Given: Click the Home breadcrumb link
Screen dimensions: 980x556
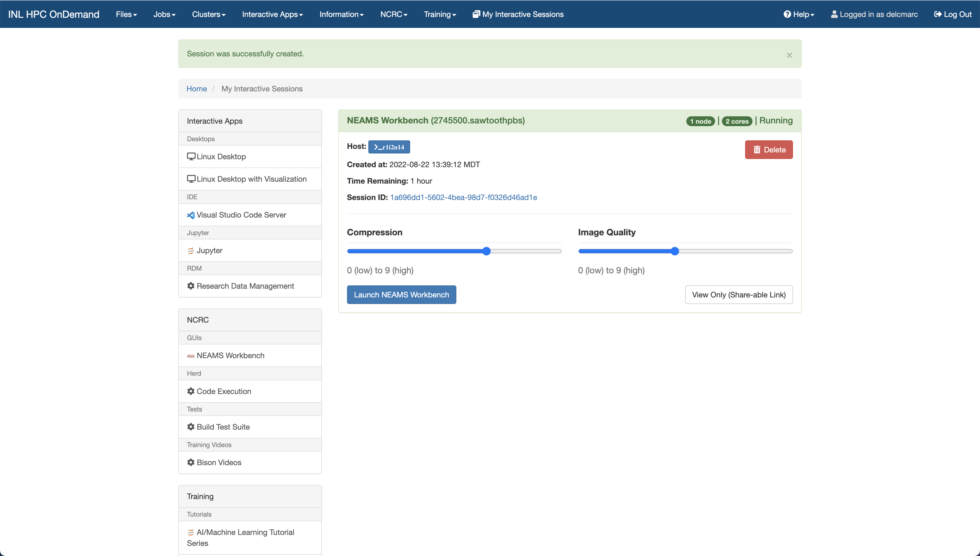Looking at the screenshot, I should [x=197, y=89].
